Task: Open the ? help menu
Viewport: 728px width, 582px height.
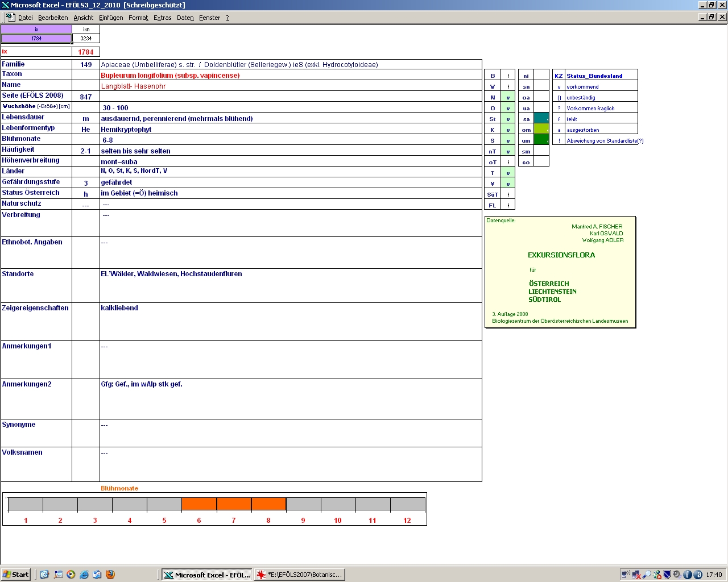Action: pyautogui.click(x=227, y=18)
